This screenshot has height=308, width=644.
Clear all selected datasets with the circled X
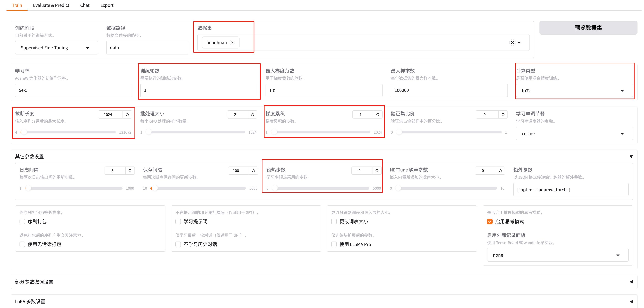tap(512, 42)
